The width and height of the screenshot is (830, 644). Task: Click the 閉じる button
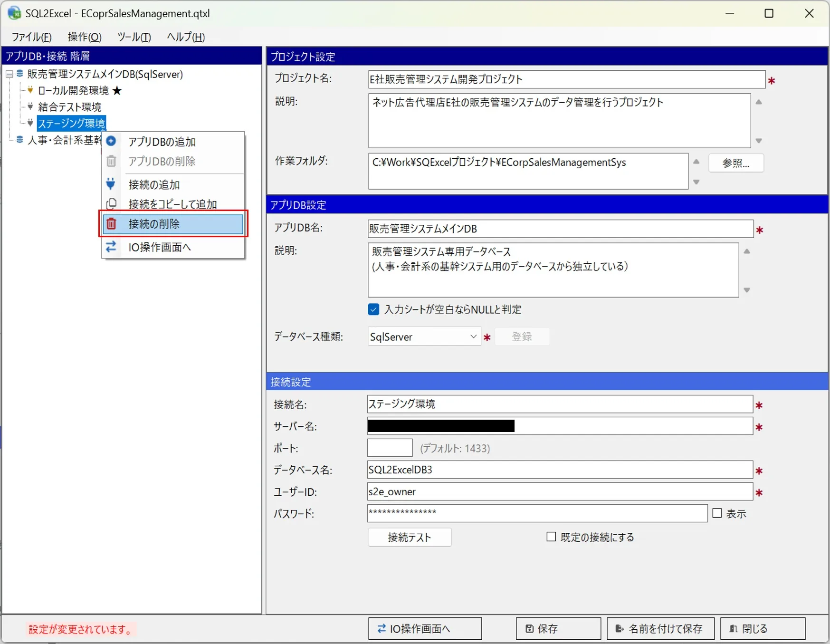[763, 629]
